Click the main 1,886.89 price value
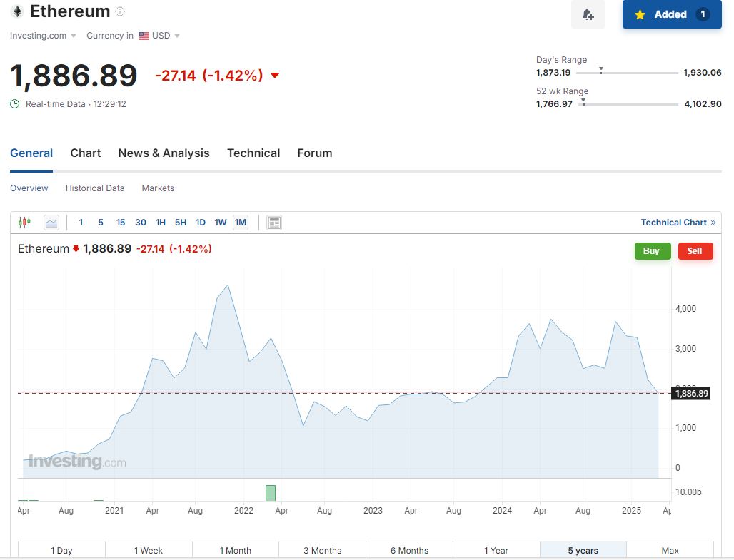The image size is (734, 560). tap(74, 76)
